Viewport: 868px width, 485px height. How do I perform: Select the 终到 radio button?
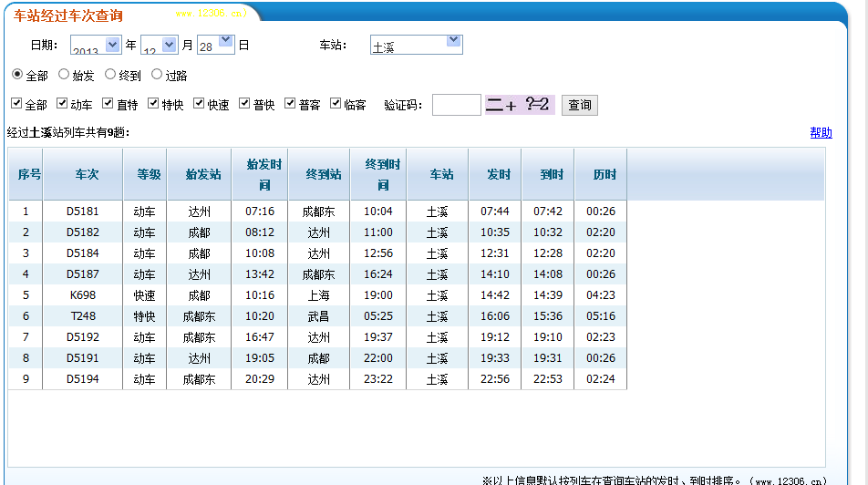pos(110,75)
